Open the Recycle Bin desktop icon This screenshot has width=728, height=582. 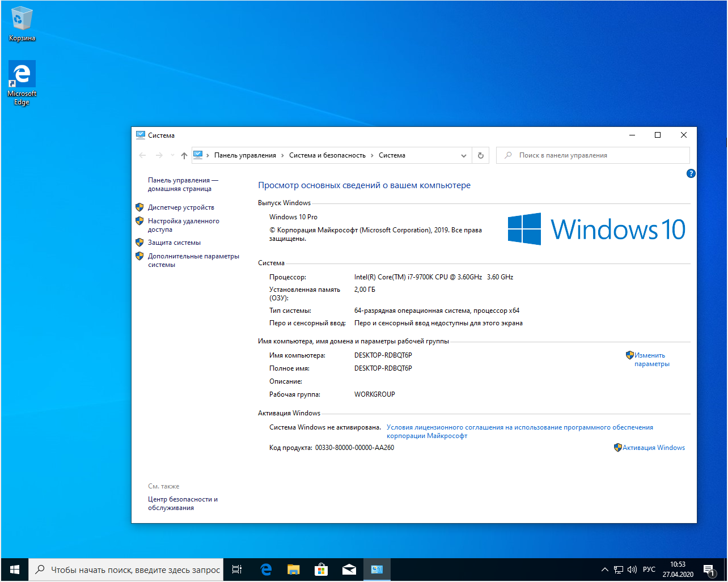(22, 24)
